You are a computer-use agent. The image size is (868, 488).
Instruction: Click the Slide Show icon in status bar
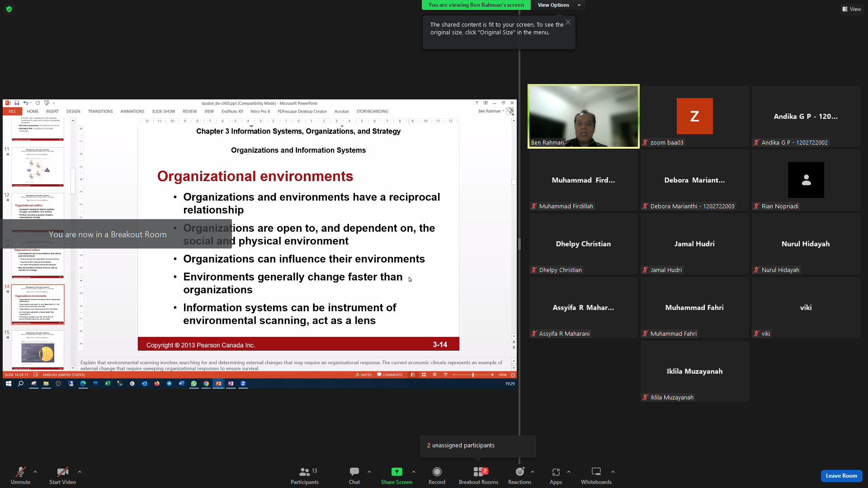[x=445, y=375]
